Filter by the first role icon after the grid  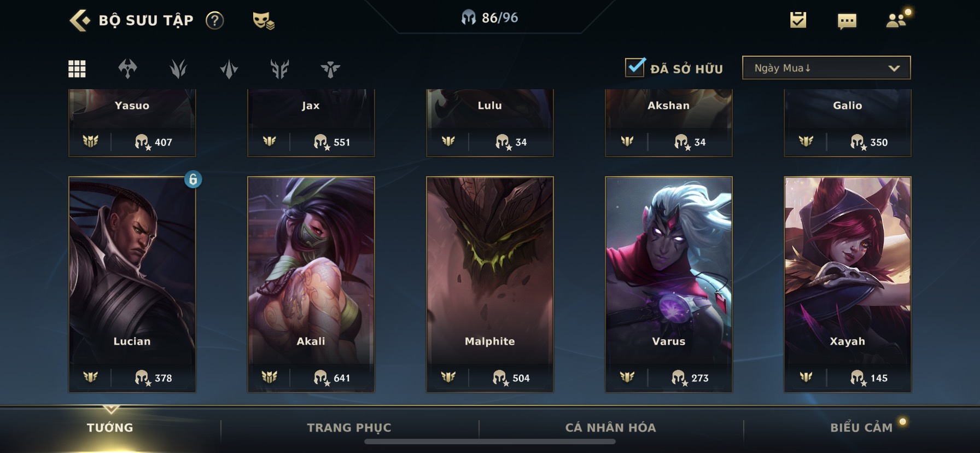pos(127,69)
